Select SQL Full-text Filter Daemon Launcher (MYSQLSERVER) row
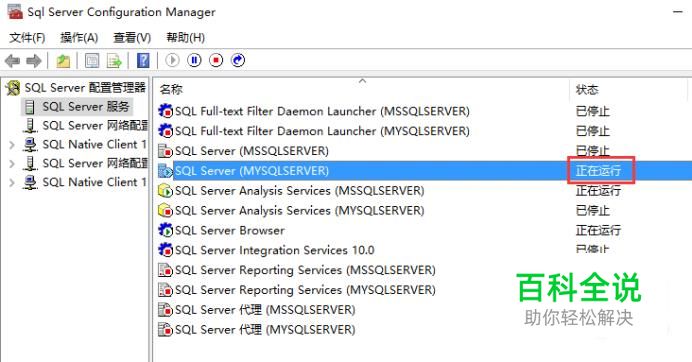The image size is (692, 362). (322, 131)
